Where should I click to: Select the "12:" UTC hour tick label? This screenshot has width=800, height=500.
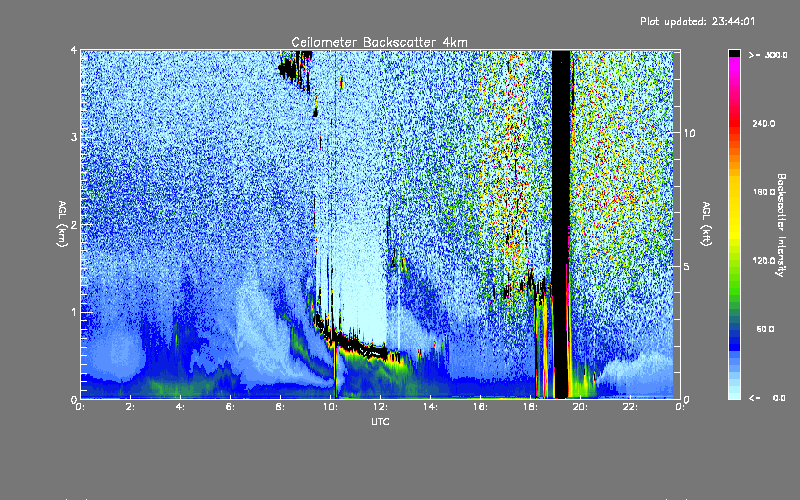(x=380, y=407)
